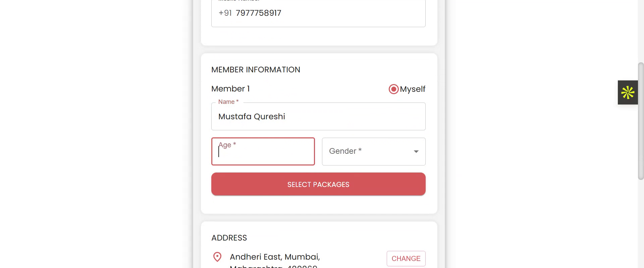Click CHANGE to edit the address

tap(406, 259)
